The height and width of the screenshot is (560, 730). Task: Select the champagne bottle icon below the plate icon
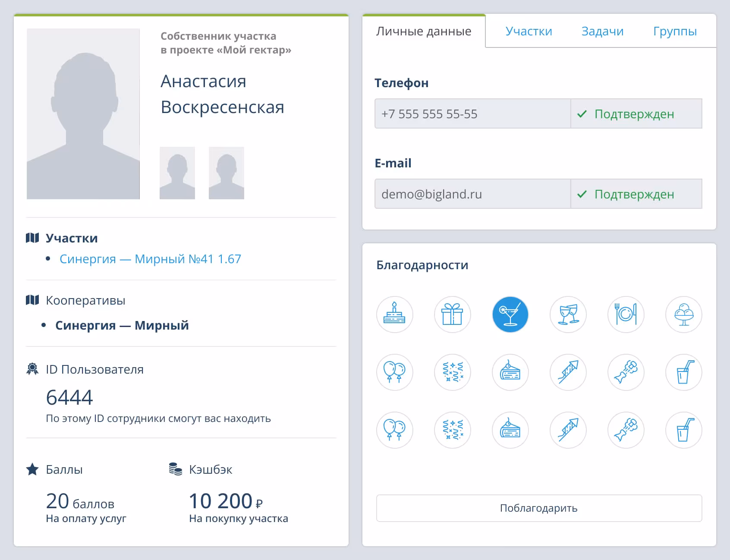[626, 372]
